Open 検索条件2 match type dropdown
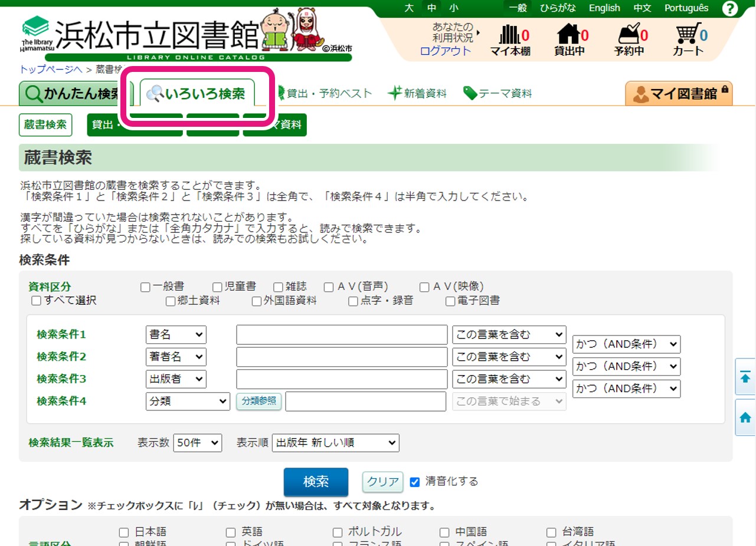 509,357
